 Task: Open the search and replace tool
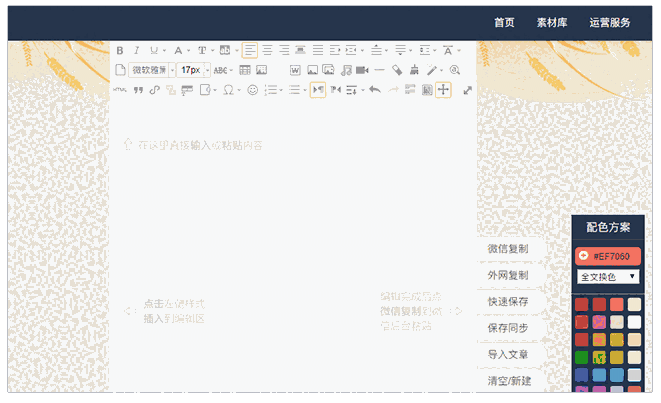[454, 70]
